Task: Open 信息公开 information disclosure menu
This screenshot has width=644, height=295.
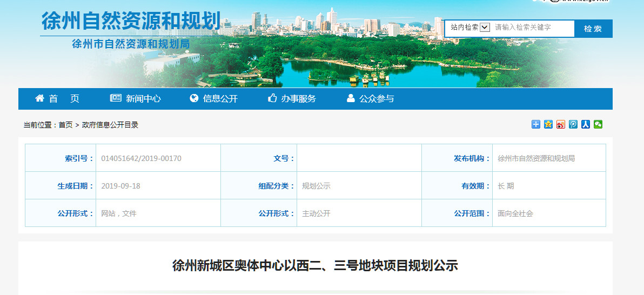Action: pos(214,99)
